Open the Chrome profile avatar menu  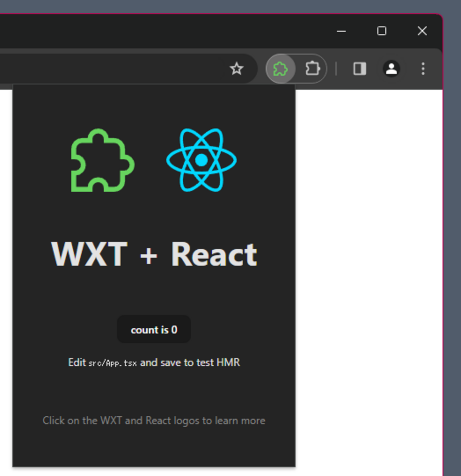pos(391,68)
